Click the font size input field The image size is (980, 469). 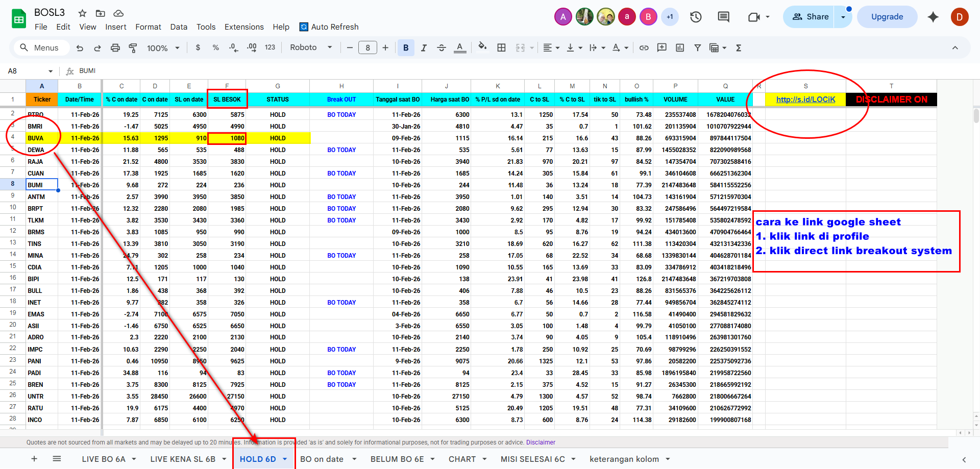[x=367, y=48]
